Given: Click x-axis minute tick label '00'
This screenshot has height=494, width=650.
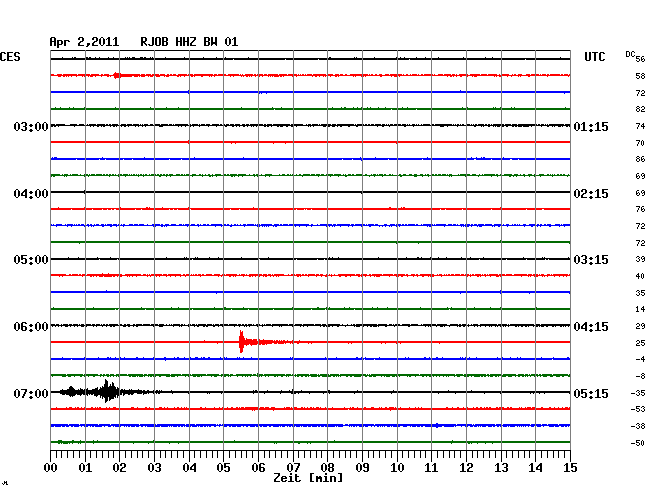Looking at the screenshot, I should (x=50, y=467).
